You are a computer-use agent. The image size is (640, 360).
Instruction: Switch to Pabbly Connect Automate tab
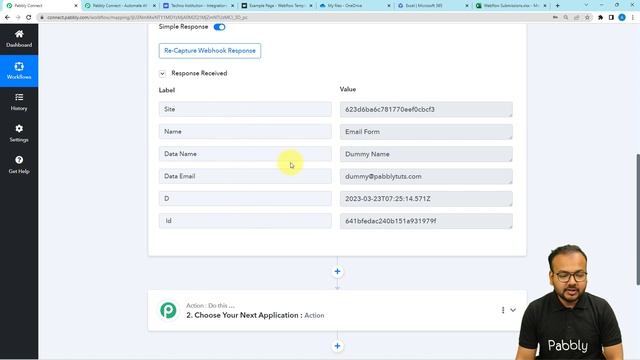point(119,6)
